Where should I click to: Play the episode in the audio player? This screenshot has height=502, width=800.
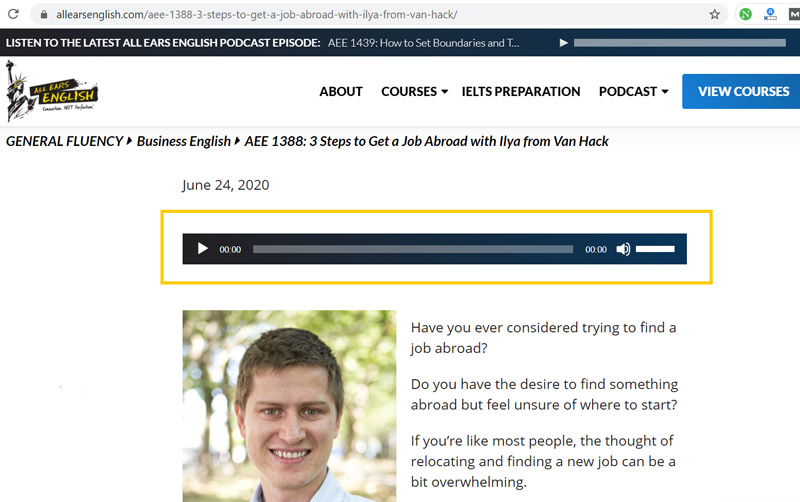(203, 249)
